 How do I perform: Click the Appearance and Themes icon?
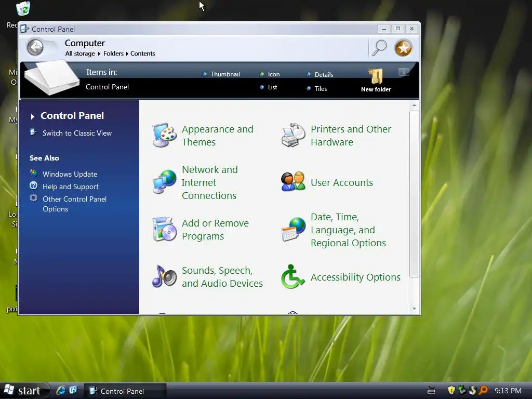[x=165, y=135]
